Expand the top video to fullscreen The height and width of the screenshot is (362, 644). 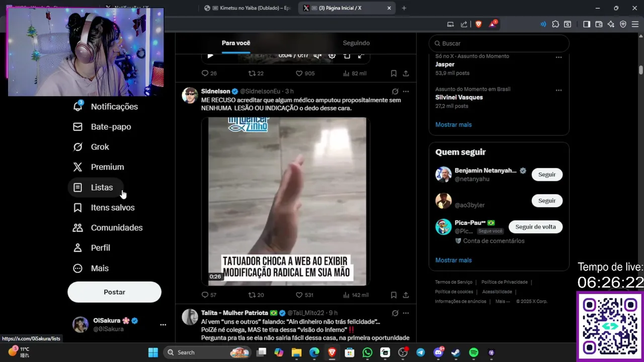click(361, 56)
